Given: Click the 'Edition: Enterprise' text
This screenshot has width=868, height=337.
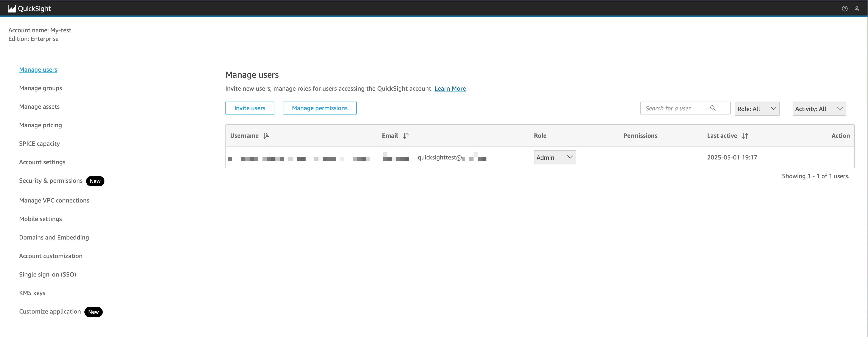Looking at the screenshot, I should tap(33, 39).
